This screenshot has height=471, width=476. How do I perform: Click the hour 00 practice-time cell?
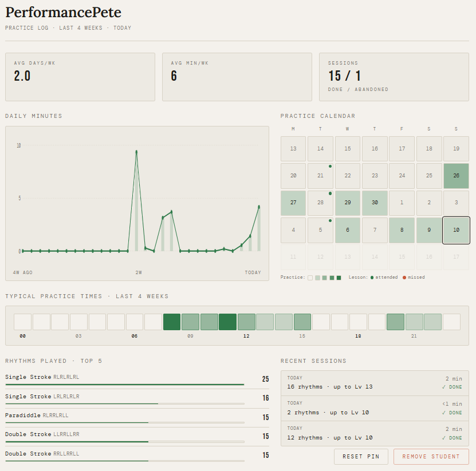(x=22, y=322)
